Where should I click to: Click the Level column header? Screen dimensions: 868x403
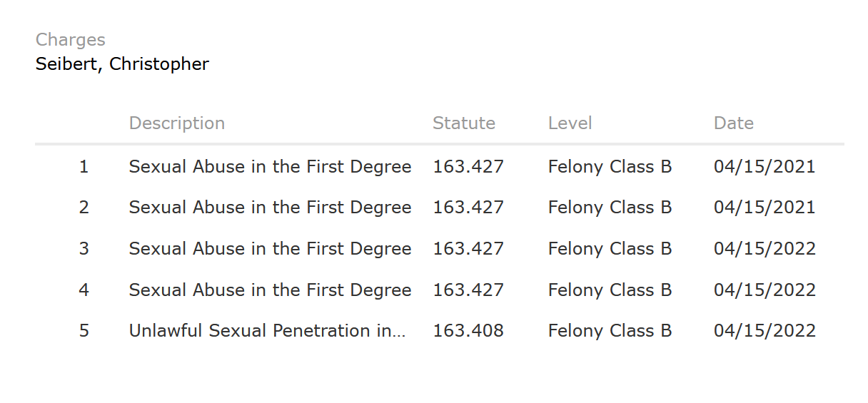[x=570, y=123]
